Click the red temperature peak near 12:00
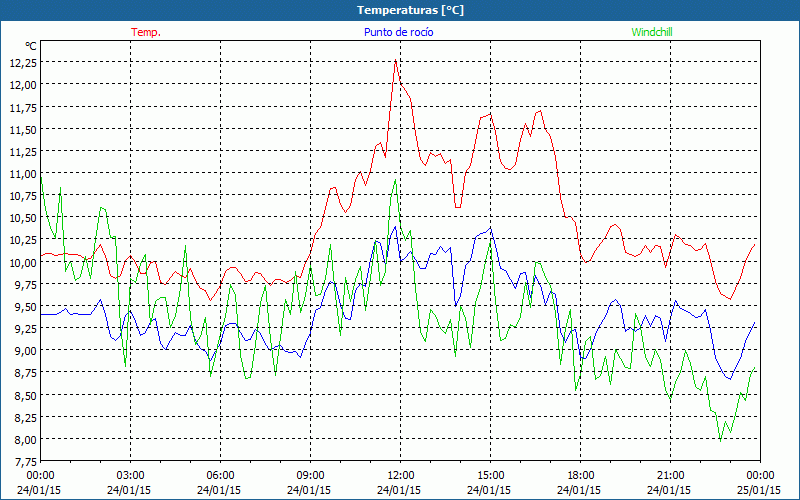The width and height of the screenshot is (800, 500). (395, 61)
